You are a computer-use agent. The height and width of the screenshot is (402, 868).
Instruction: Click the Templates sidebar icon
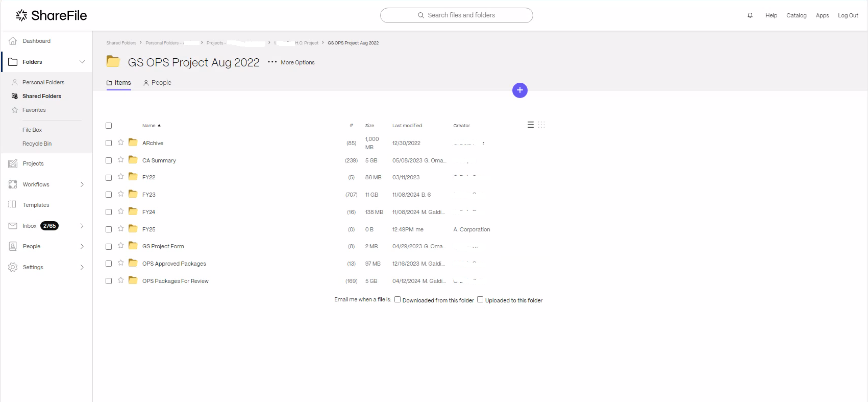pyautogui.click(x=13, y=205)
